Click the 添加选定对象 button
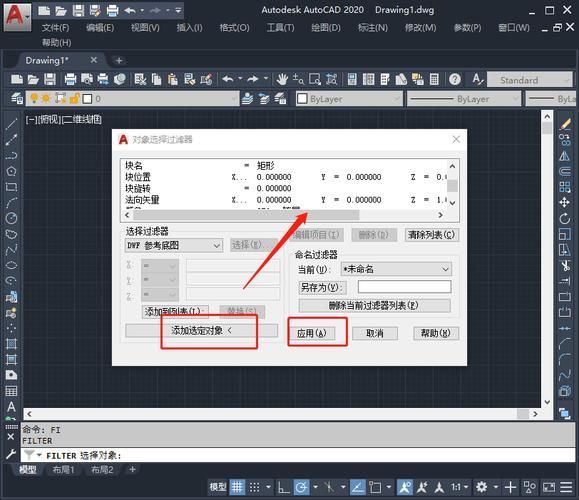This screenshot has width=579, height=500. tap(202, 331)
